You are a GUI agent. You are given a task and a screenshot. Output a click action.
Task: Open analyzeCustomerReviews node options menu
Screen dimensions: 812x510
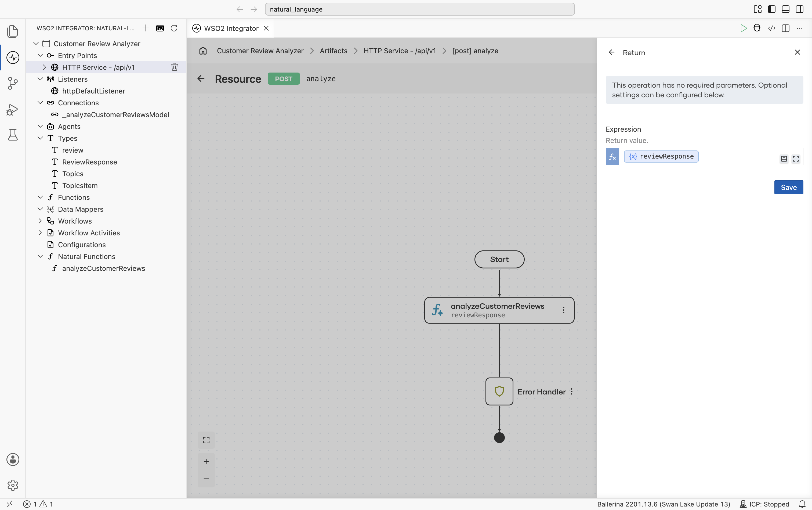(564, 310)
